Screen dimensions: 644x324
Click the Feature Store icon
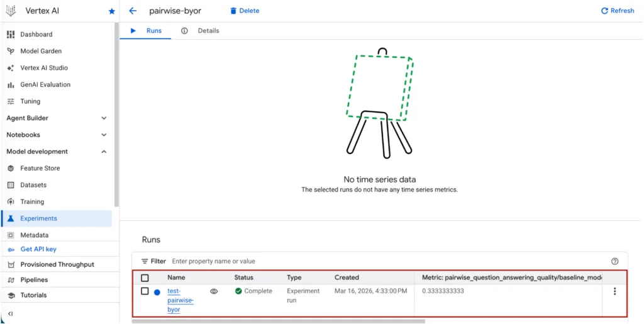point(11,169)
